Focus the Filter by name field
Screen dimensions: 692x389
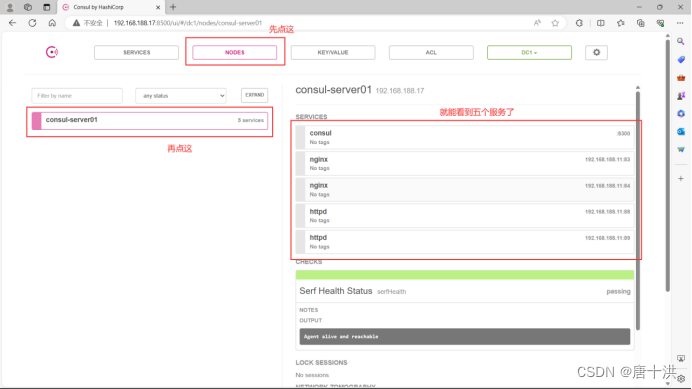(77, 95)
